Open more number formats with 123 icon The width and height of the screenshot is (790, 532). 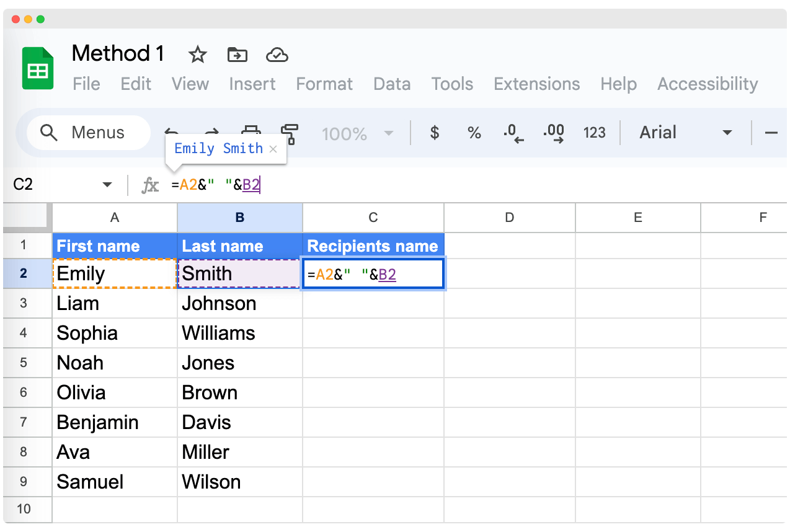coord(594,132)
